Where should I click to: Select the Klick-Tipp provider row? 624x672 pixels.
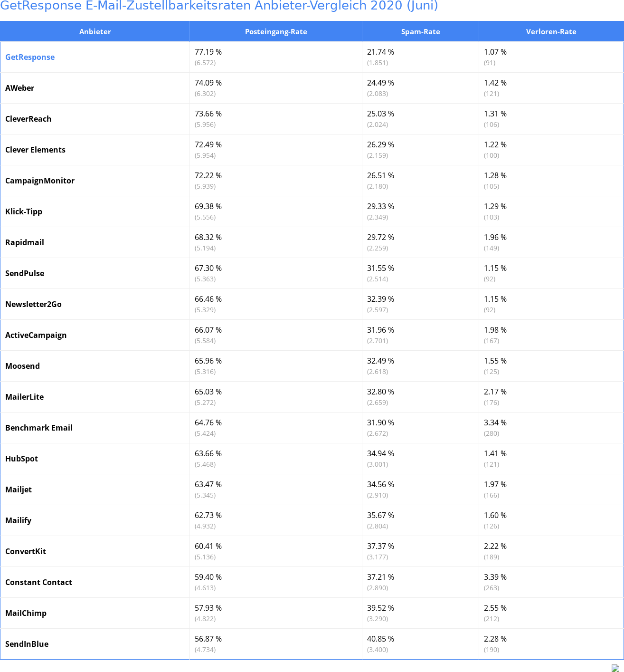312,211
